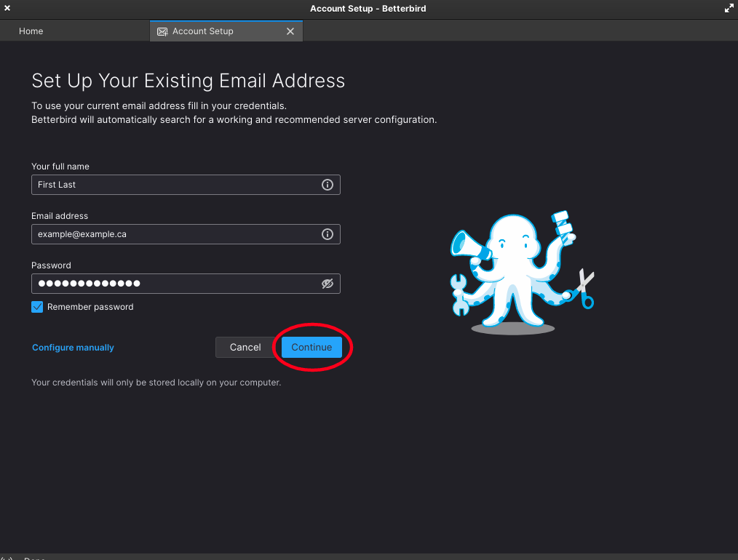Click the 'Your full name' label
Screen dimensions: 738x560
(60, 167)
